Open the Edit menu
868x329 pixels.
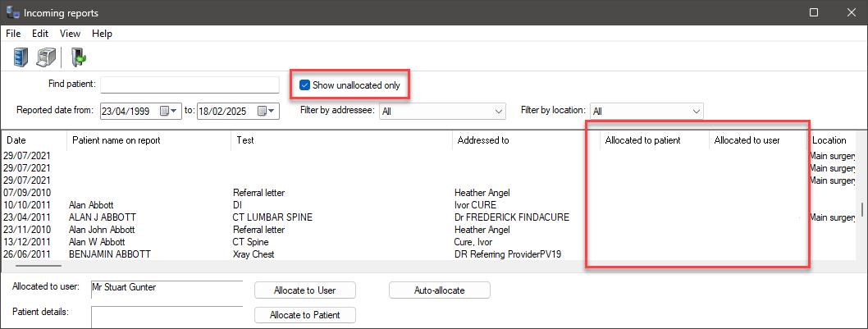click(x=40, y=34)
